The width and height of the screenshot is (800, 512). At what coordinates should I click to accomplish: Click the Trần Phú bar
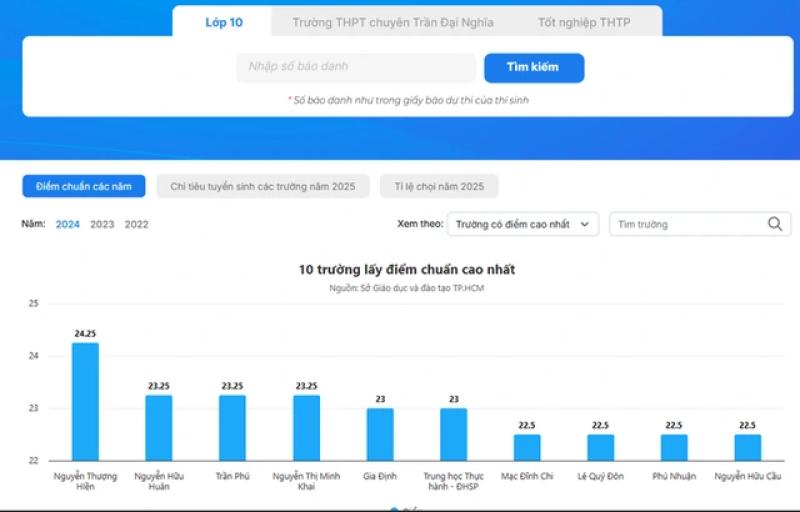[232, 428]
